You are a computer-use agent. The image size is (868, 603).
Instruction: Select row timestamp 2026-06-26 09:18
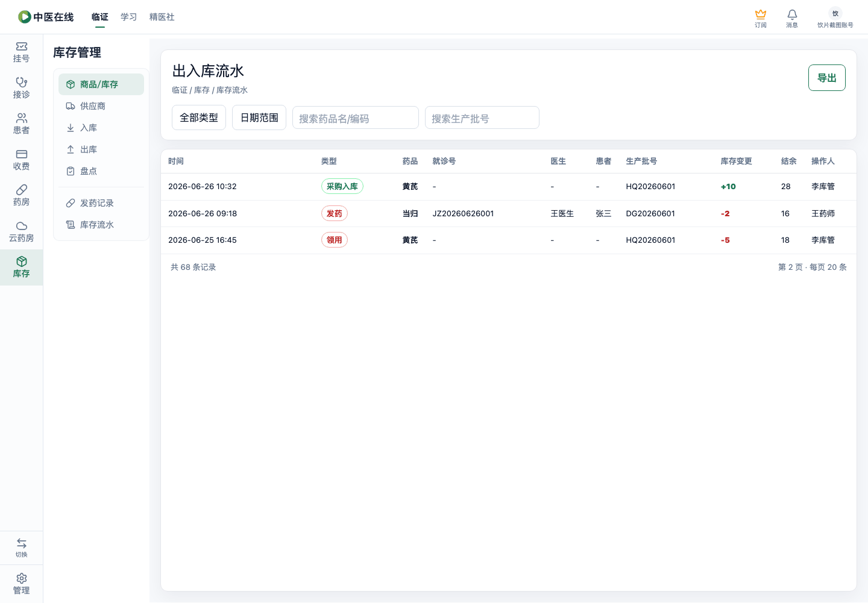203,213
